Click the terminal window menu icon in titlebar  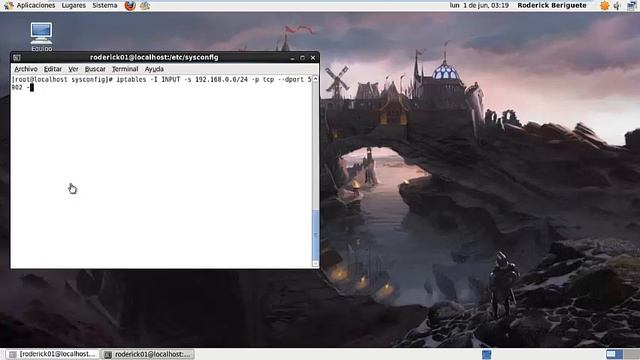(16, 58)
